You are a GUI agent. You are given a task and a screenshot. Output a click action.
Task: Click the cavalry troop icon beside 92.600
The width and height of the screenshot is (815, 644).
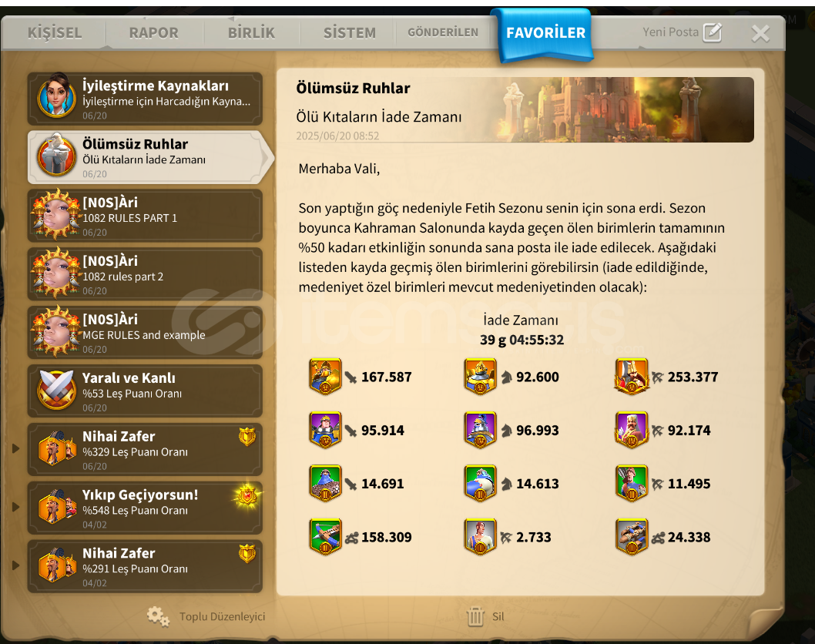480,377
